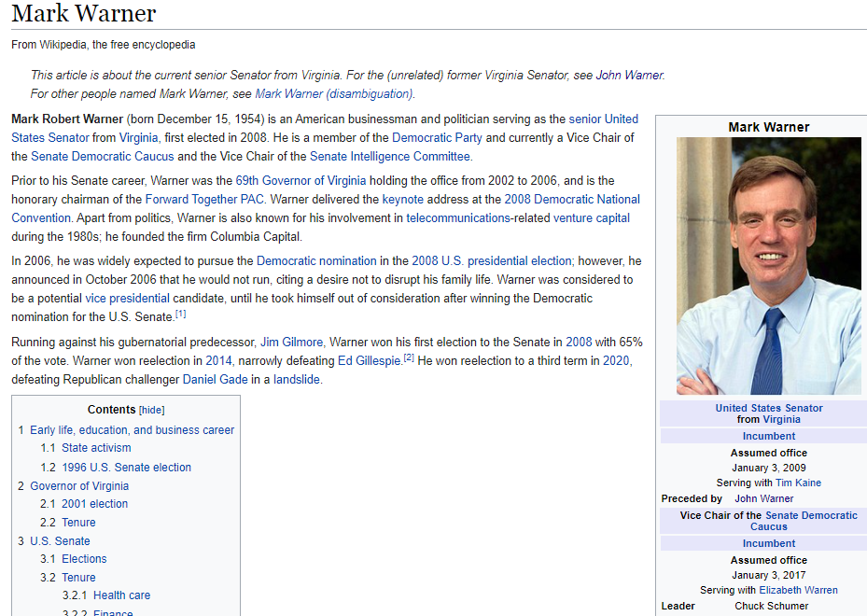
Task: Jump to citation reference [2]
Action: (x=408, y=357)
